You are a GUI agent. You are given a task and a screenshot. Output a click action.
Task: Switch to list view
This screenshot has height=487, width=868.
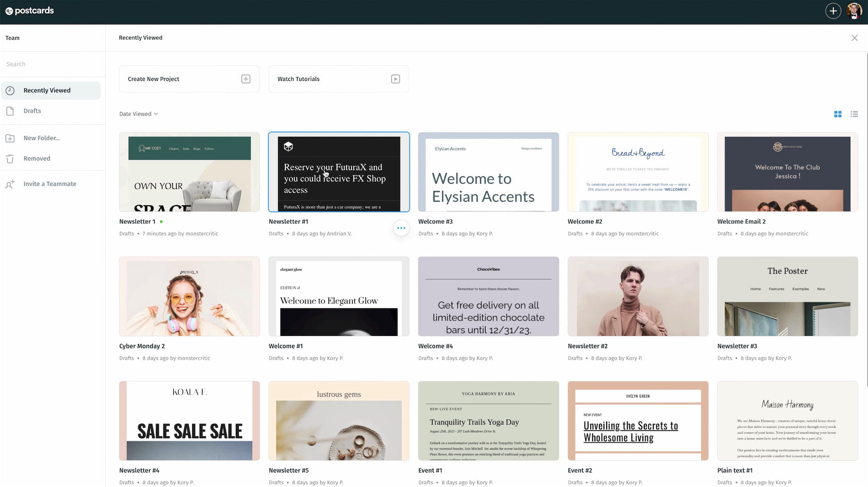(854, 114)
